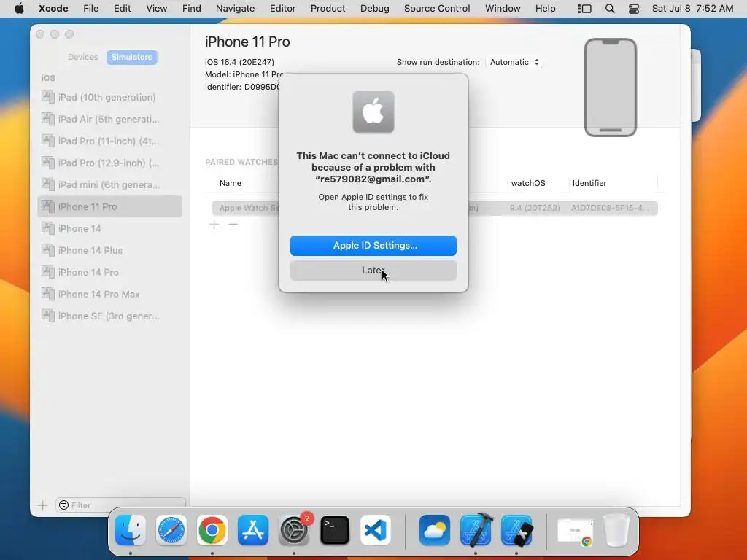Click the iOS 16.4 (20E247) version text
Image resolution: width=747 pixels, height=560 pixels.
click(239, 63)
